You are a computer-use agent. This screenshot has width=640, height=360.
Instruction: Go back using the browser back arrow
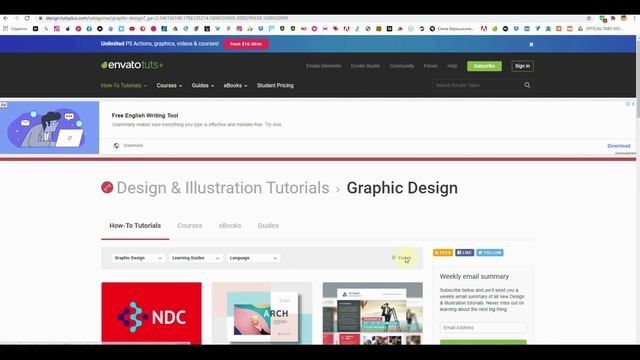pos(5,18)
